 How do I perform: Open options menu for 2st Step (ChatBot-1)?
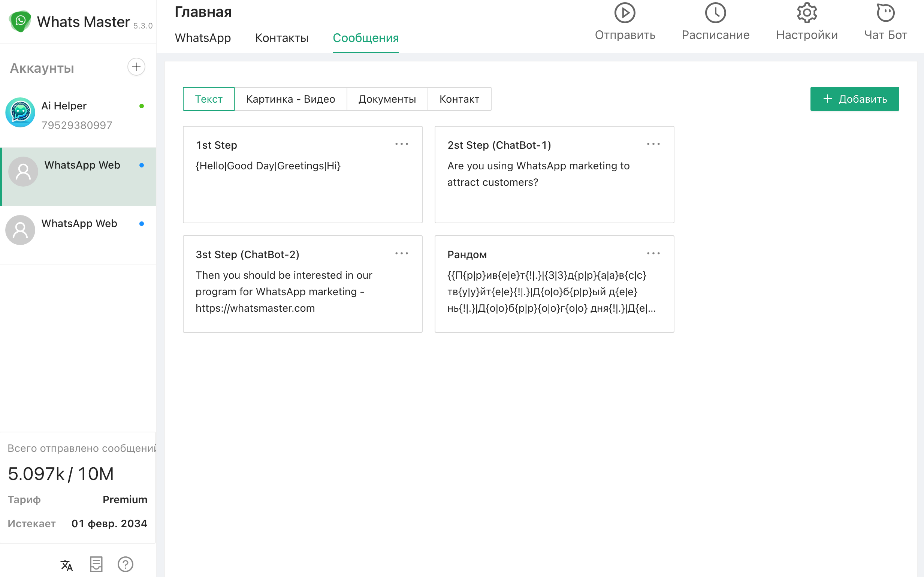point(653,144)
